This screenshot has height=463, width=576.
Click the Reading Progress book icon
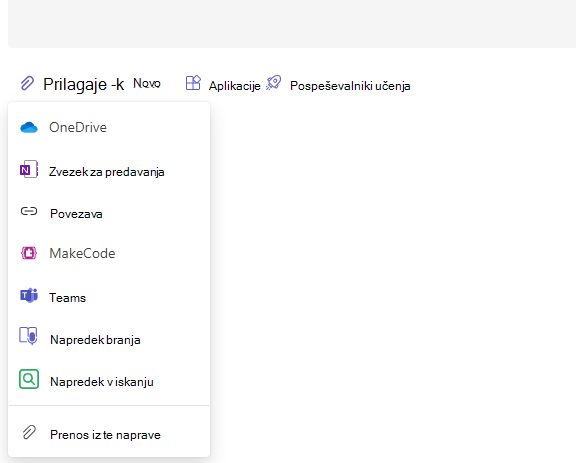click(x=29, y=336)
